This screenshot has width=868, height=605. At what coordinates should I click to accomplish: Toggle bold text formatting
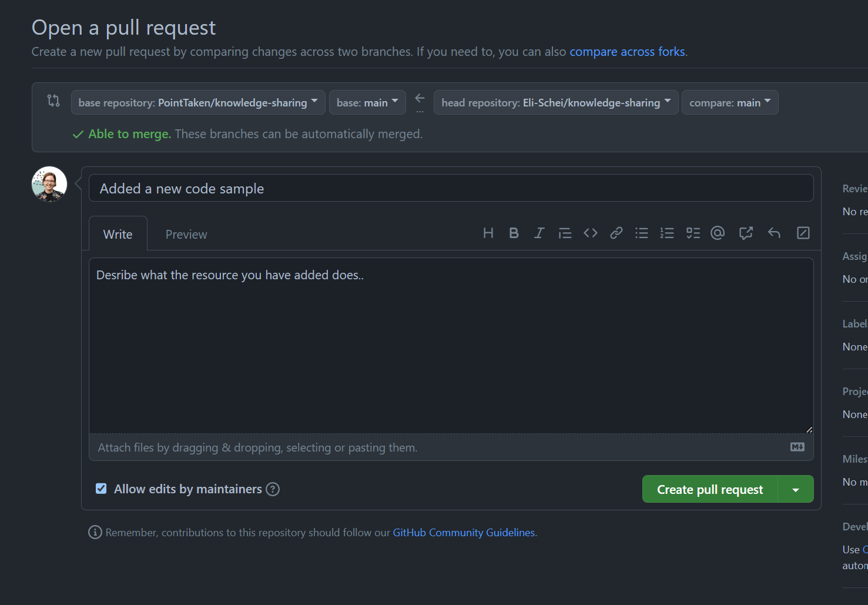[x=514, y=233]
